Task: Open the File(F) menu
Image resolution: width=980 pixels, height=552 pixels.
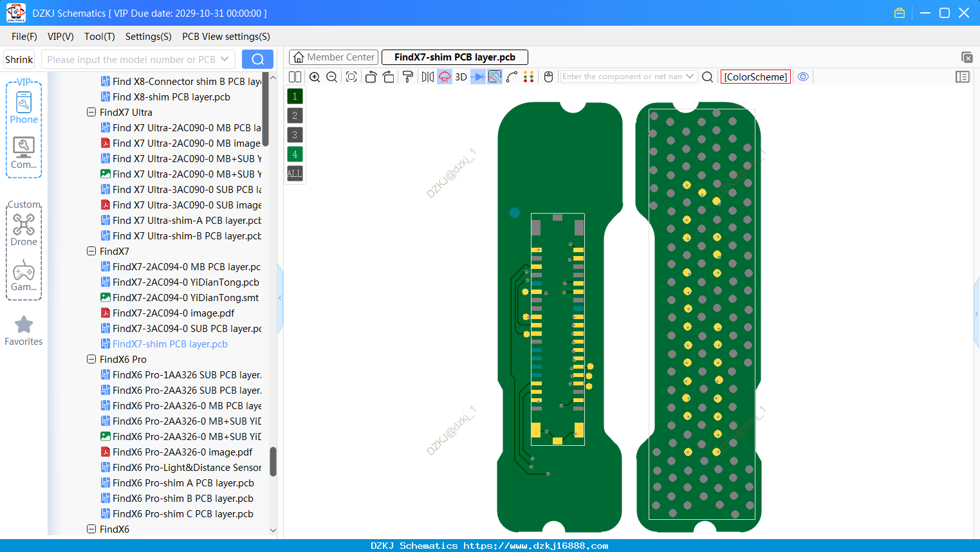Action: (x=24, y=37)
